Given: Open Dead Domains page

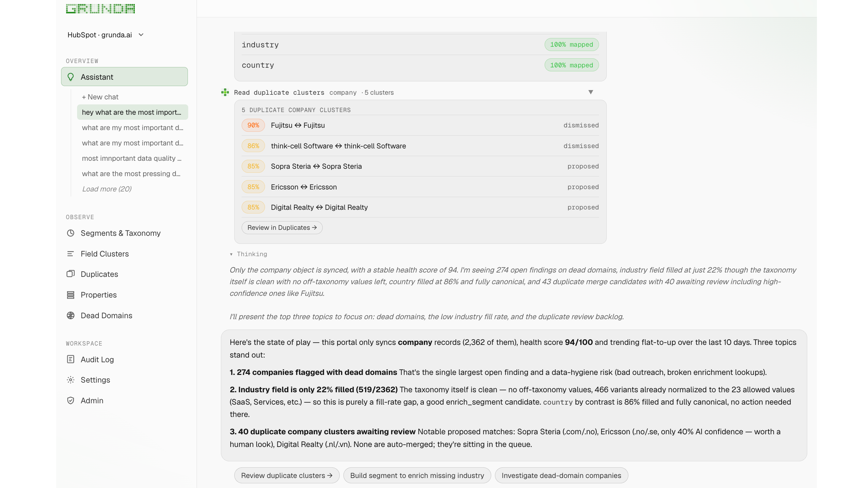Looking at the screenshot, I should coord(124,315).
